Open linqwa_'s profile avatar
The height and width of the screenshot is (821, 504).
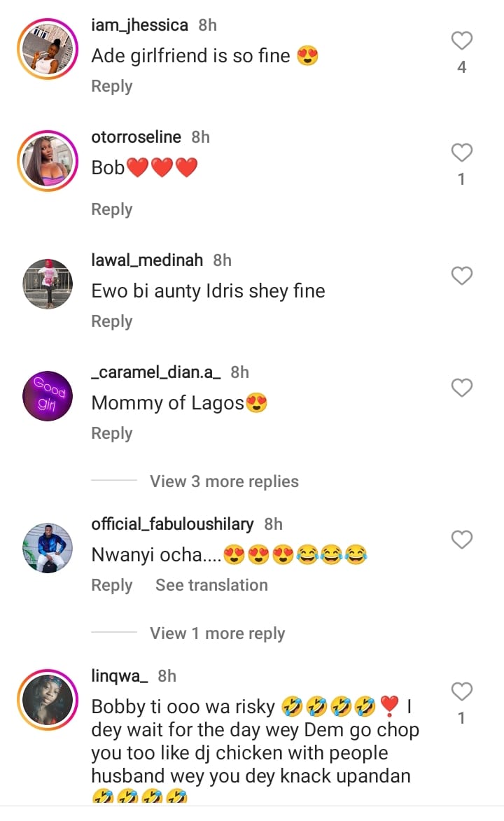tap(48, 699)
